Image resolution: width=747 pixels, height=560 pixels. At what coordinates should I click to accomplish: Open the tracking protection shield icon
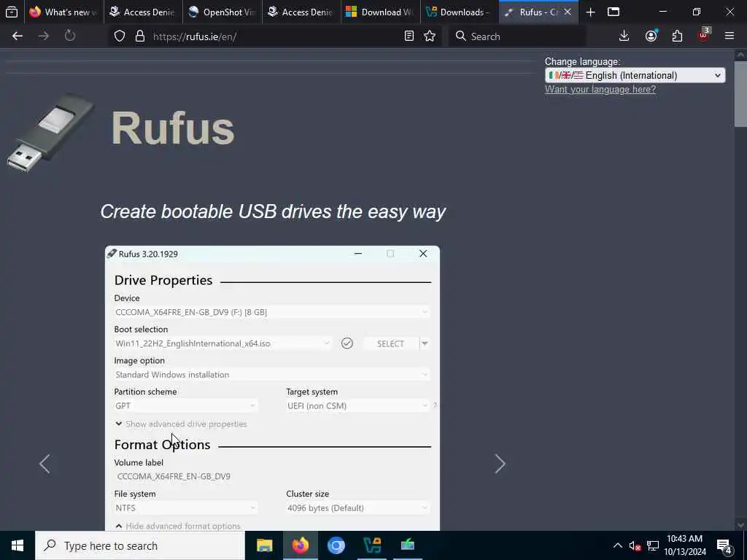click(x=120, y=36)
